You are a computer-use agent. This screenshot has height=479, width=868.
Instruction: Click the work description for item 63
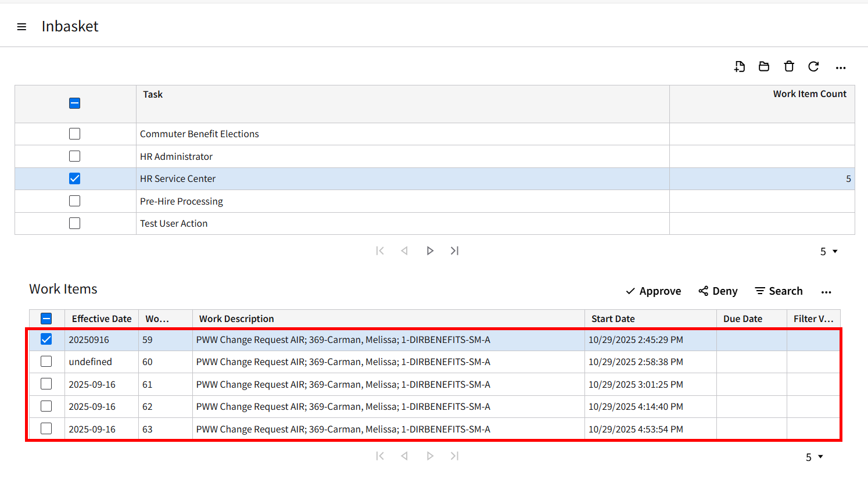(x=343, y=429)
